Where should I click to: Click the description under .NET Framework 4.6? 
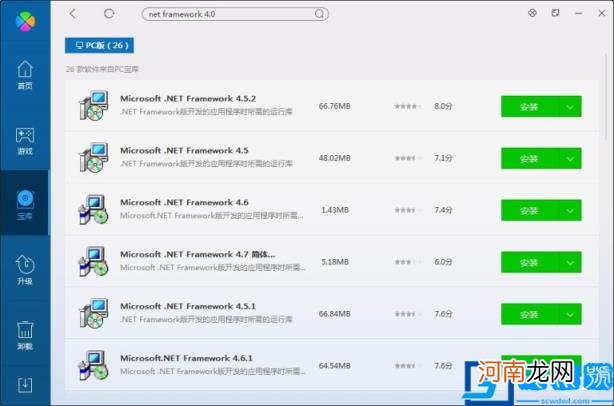coord(211,216)
